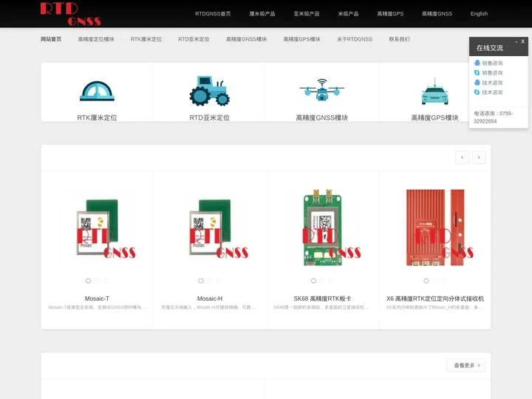Select first image dot under SK68
This screenshot has width=532, height=399.
tap(313, 281)
